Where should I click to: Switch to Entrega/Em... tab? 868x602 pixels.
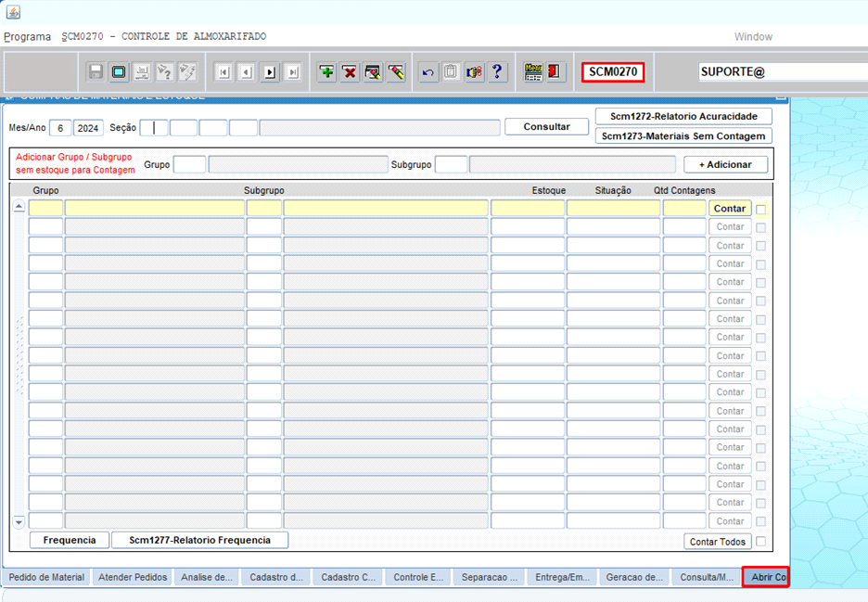[x=562, y=577]
